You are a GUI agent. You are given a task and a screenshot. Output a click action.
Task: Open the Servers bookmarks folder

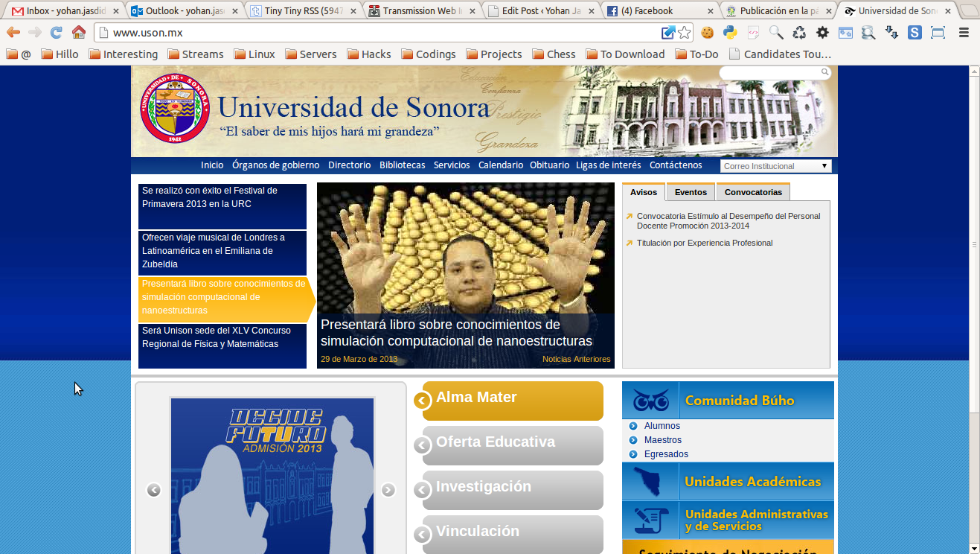click(312, 54)
